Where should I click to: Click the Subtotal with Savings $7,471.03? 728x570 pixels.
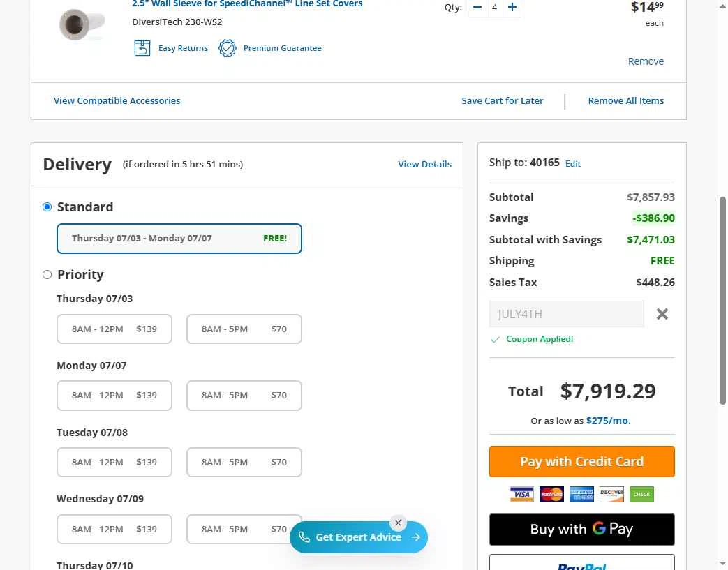click(x=651, y=239)
